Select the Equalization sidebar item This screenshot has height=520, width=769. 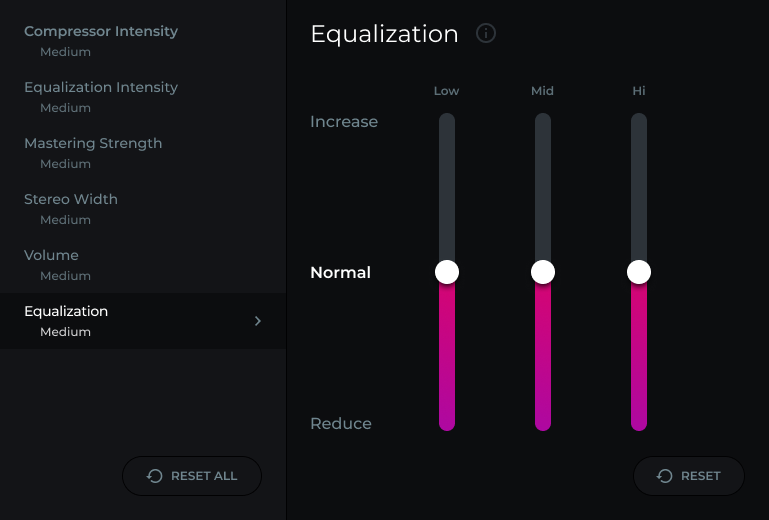143,321
